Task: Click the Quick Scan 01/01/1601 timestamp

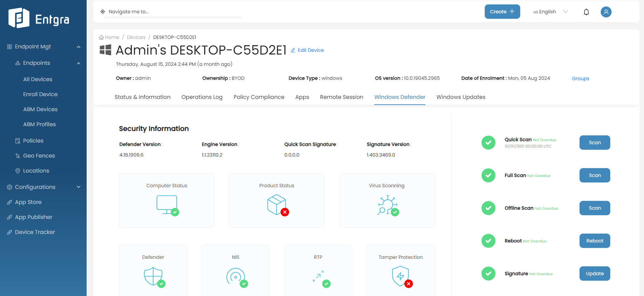Action: point(528,146)
